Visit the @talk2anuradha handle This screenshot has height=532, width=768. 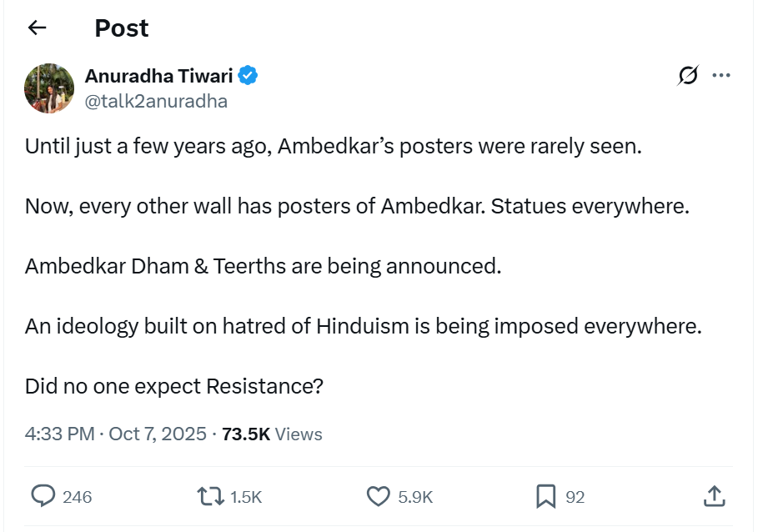(156, 102)
